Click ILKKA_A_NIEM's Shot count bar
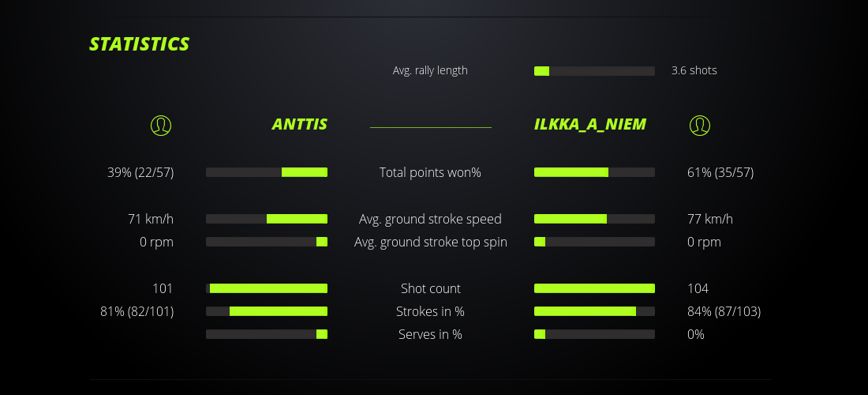The width and height of the screenshot is (868, 395). [x=594, y=288]
